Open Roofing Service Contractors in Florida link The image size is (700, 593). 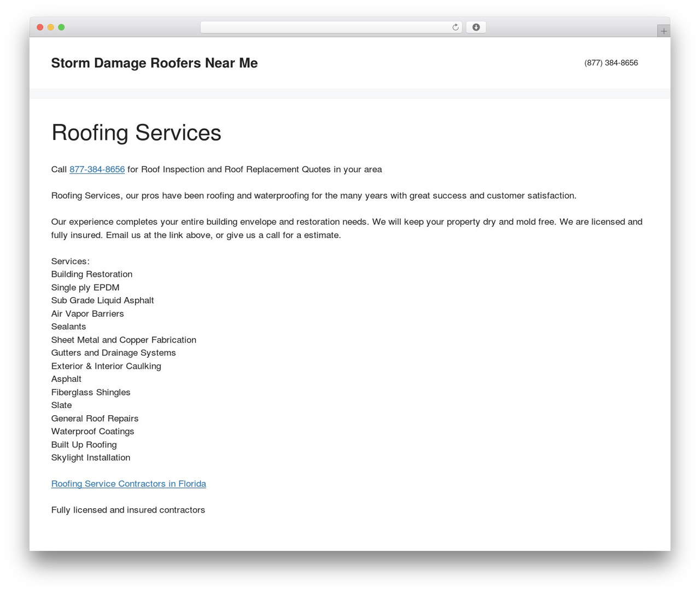pos(129,484)
